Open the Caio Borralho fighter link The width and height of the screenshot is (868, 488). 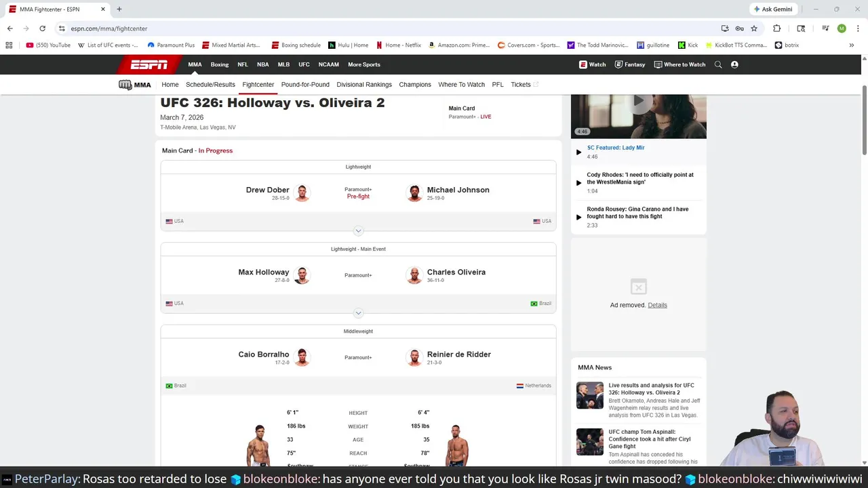(264, 354)
